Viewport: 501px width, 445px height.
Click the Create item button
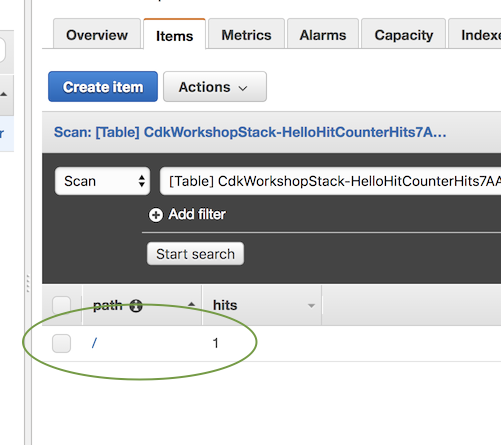click(x=103, y=87)
